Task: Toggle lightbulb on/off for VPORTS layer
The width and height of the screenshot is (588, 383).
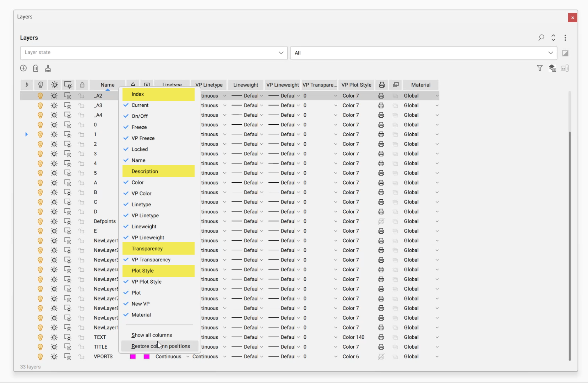Action: (x=40, y=356)
